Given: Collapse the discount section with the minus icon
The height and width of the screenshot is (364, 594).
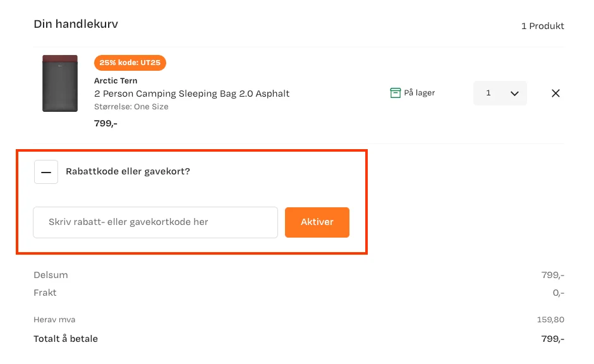Looking at the screenshot, I should pos(46,172).
